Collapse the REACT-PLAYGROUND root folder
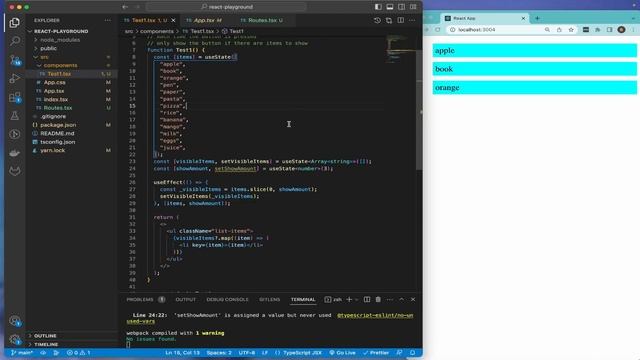 click(x=61, y=31)
